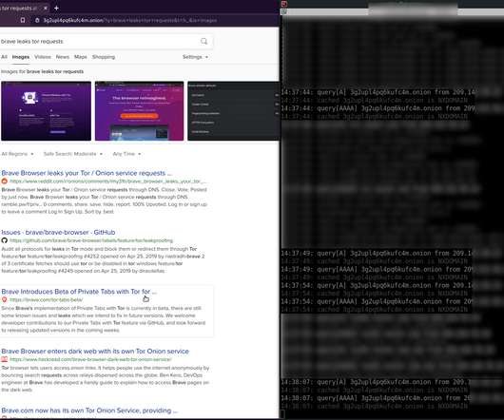This screenshot has height=420, width=504.
Task: Click the search query input field
Action: pyautogui.click(x=100, y=42)
